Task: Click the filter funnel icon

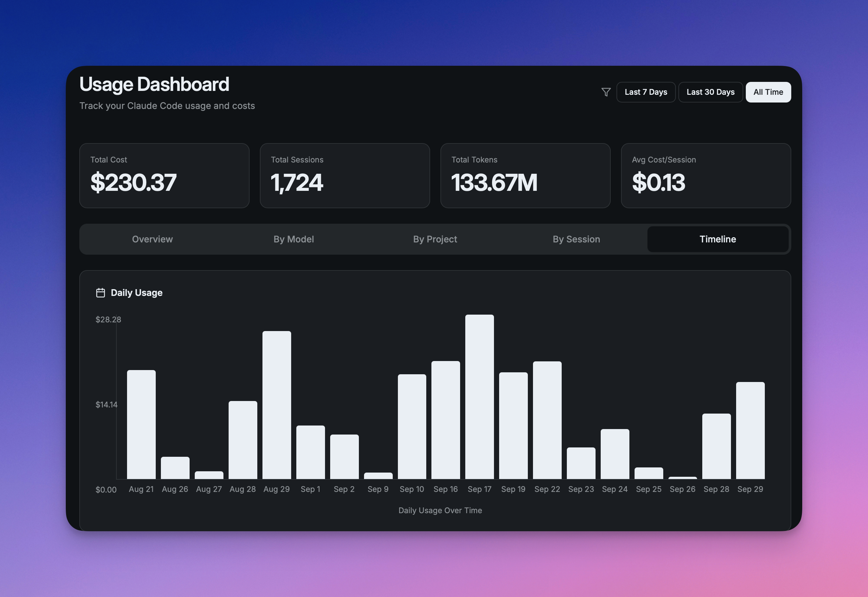Action: pos(606,92)
